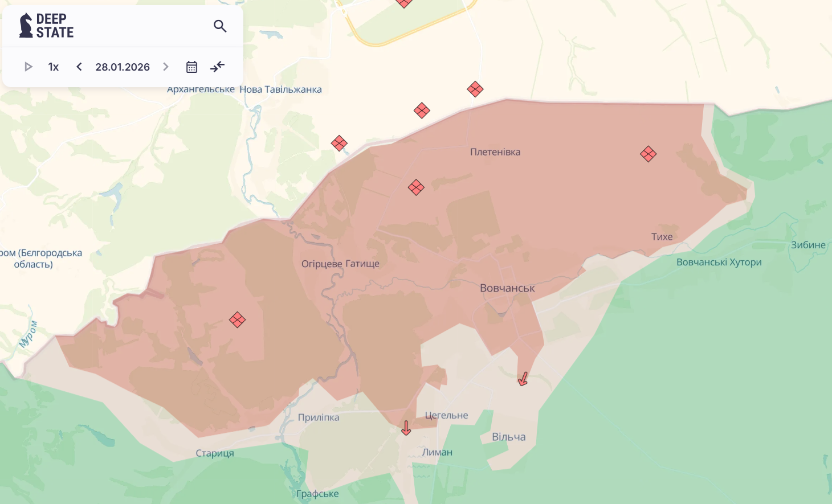
Task: Click the Вовчанськ city label
Action: (x=507, y=288)
